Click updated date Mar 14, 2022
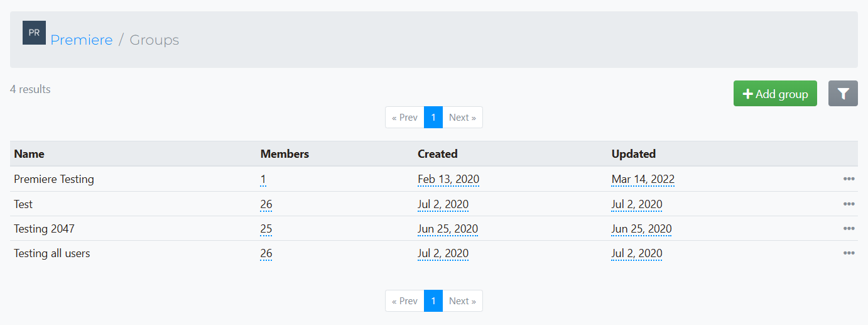Screen dimensions: 868x325 click(x=643, y=180)
